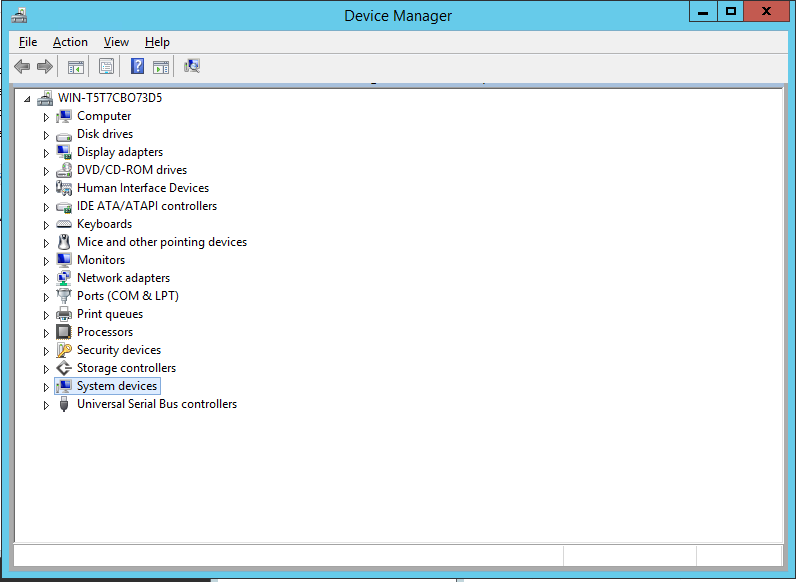This screenshot has width=796, height=582.
Task: Expand the Disk drives category
Action: click(x=46, y=136)
